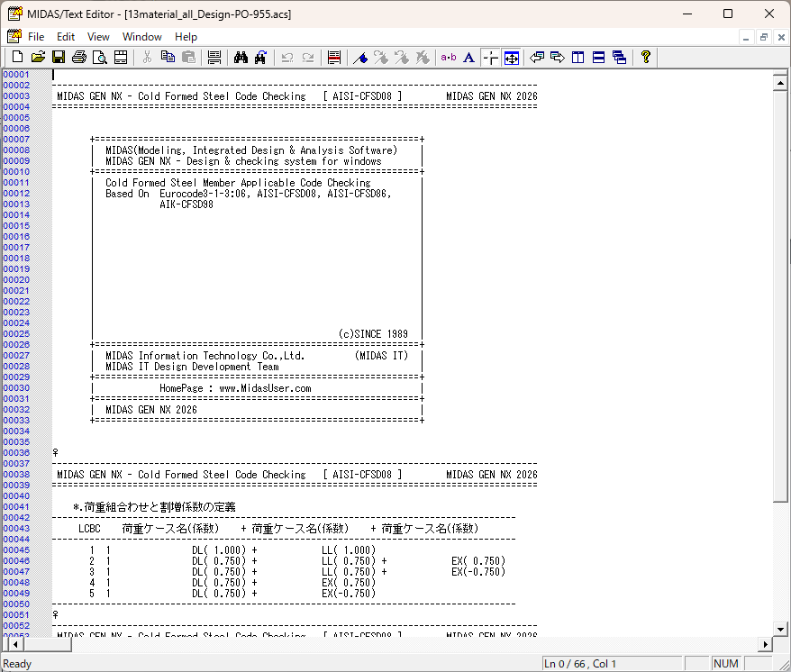
Task: Go to next window arrow icon
Action: (558, 58)
